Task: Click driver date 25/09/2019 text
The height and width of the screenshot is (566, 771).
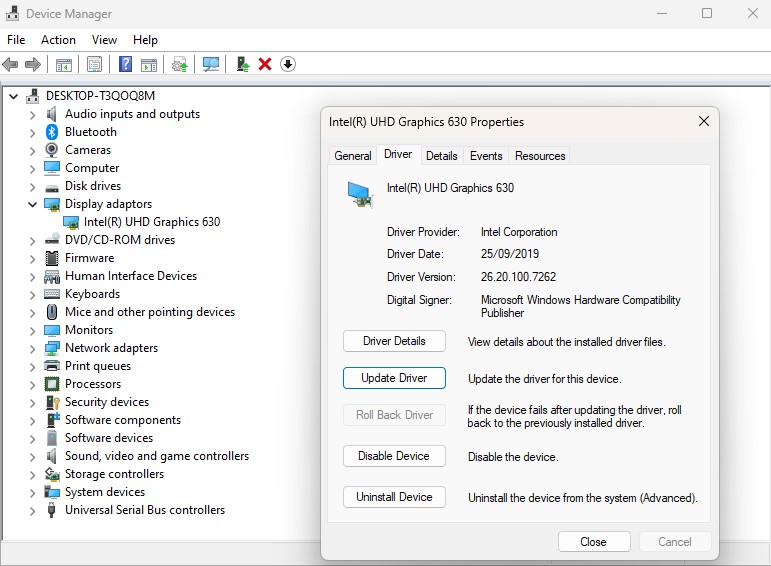Action: coord(510,254)
